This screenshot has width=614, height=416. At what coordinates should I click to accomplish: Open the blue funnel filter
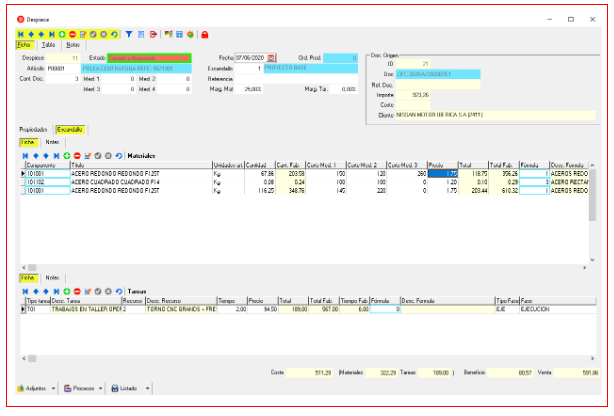coord(129,34)
